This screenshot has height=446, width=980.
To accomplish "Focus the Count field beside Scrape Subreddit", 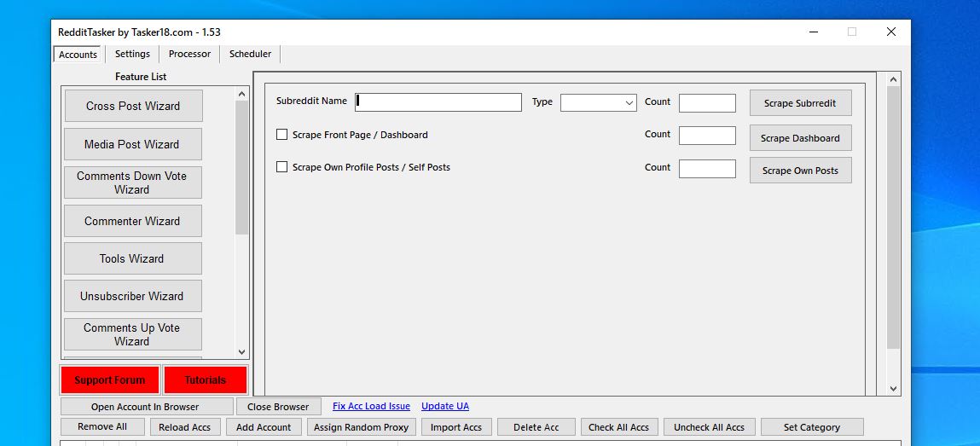I will click(707, 103).
